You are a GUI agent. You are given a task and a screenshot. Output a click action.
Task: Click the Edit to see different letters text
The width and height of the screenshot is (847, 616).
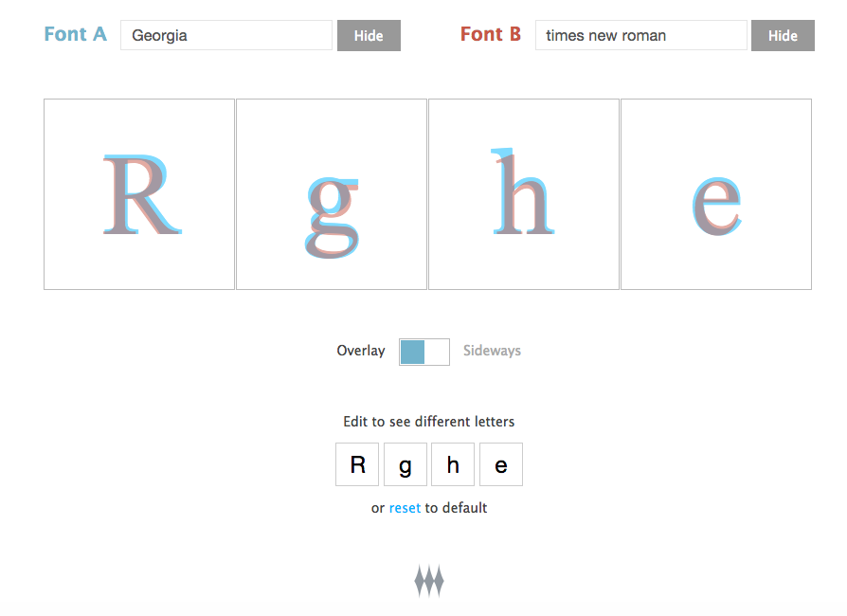(x=428, y=422)
